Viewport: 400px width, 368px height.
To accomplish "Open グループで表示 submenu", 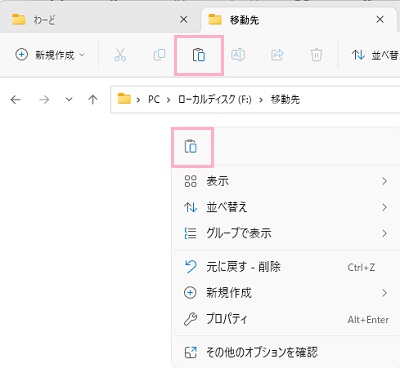I will coord(286,233).
